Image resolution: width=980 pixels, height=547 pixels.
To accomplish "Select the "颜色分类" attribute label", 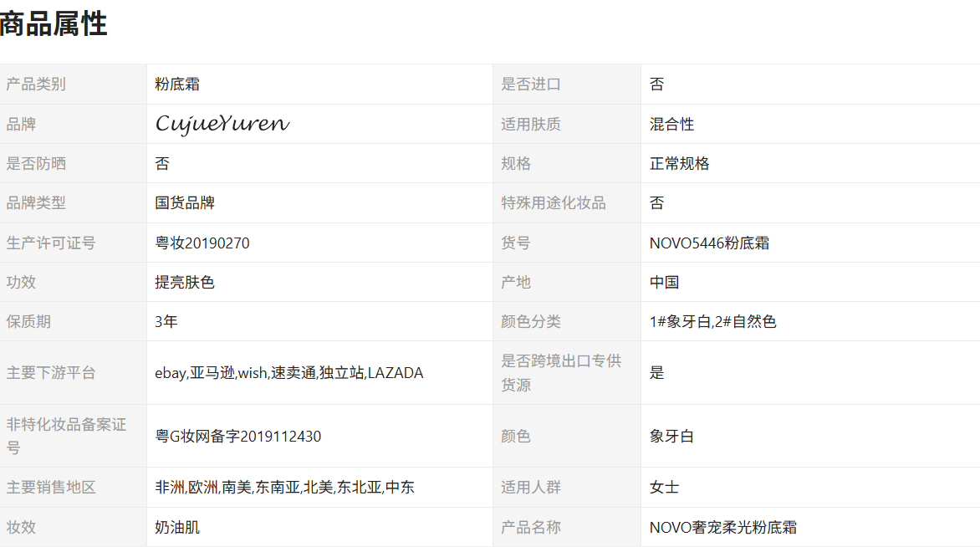I will tap(531, 322).
